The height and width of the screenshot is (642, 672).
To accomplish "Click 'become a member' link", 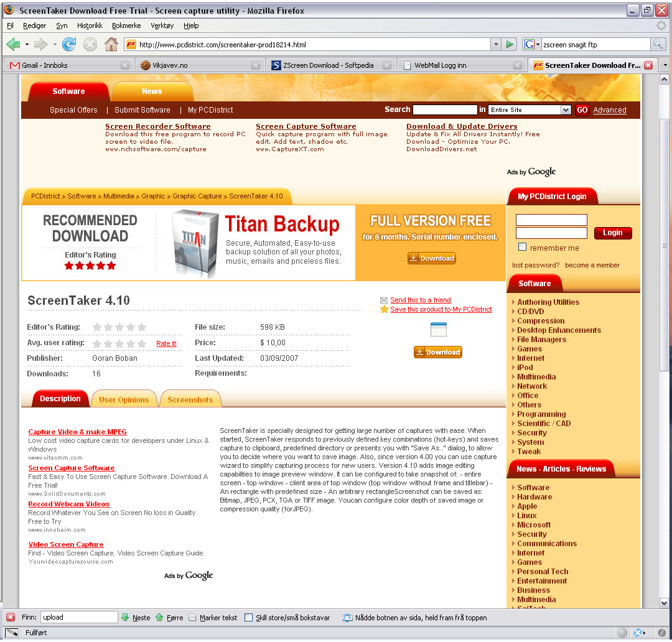I will 592,265.
